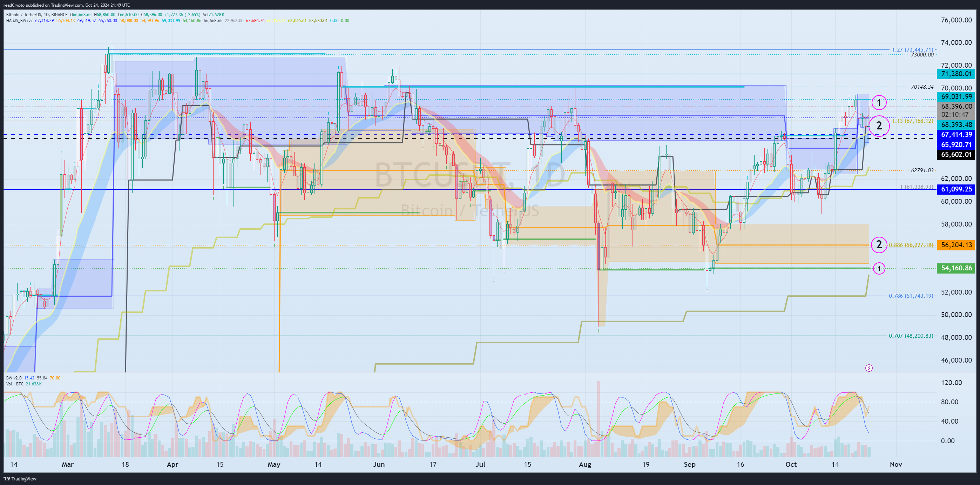Select the 54,160.86 green price label
Image resolution: width=980 pixels, height=485 pixels.
click(956, 268)
